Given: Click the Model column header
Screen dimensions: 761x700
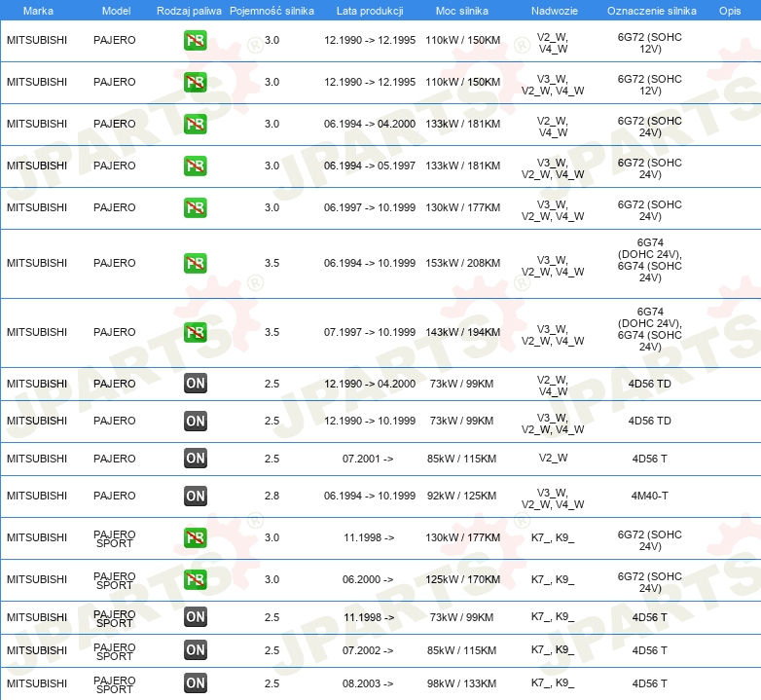Looking at the screenshot, I should pyautogui.click(x=116, y=11).
